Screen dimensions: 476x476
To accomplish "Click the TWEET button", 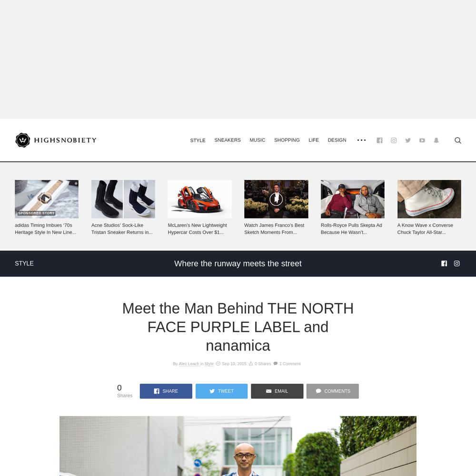I will click(221, 391).
